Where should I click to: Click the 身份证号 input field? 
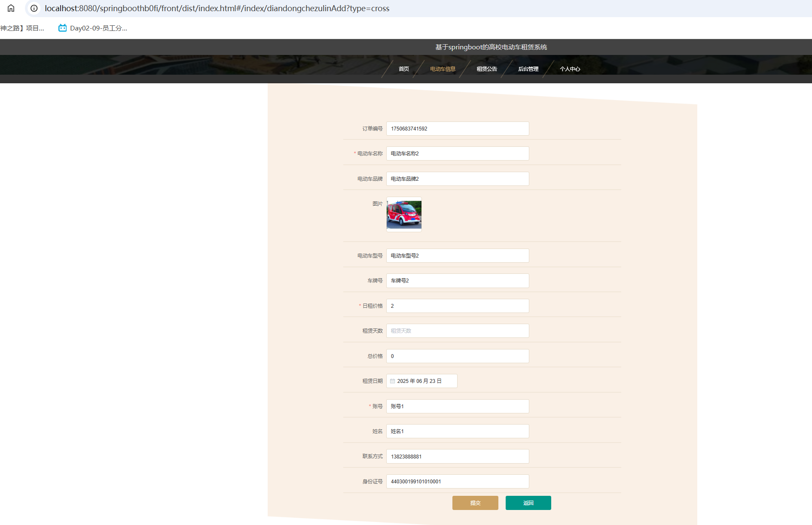click(x=458, y=482)
